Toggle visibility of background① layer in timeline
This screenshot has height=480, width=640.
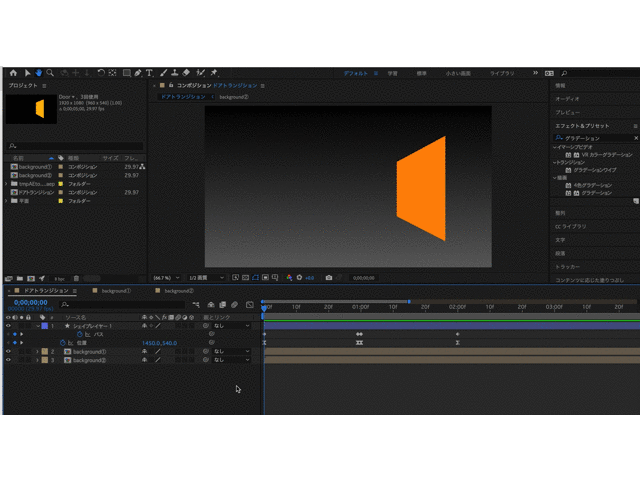tap(8, 352)
